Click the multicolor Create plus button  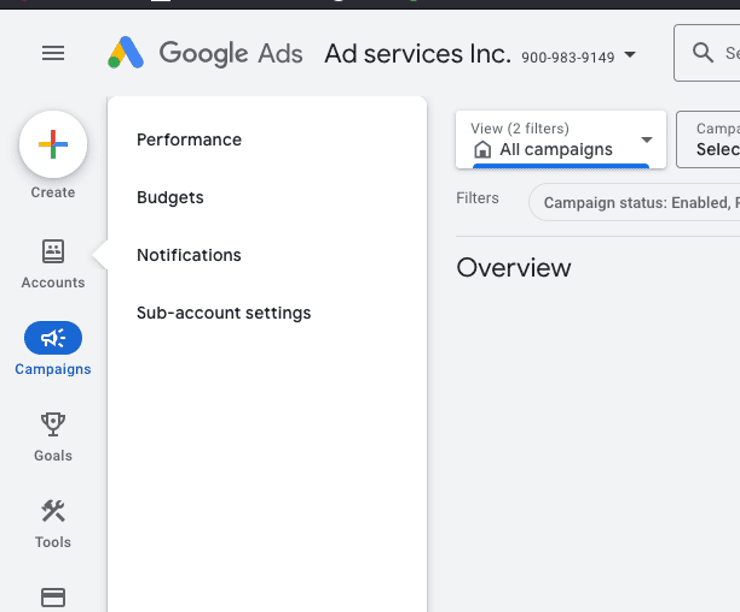point(53,145)
